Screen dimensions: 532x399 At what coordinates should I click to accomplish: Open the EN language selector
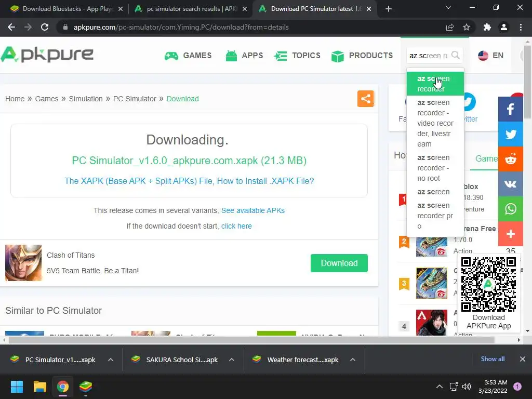[x=490, y=55]
